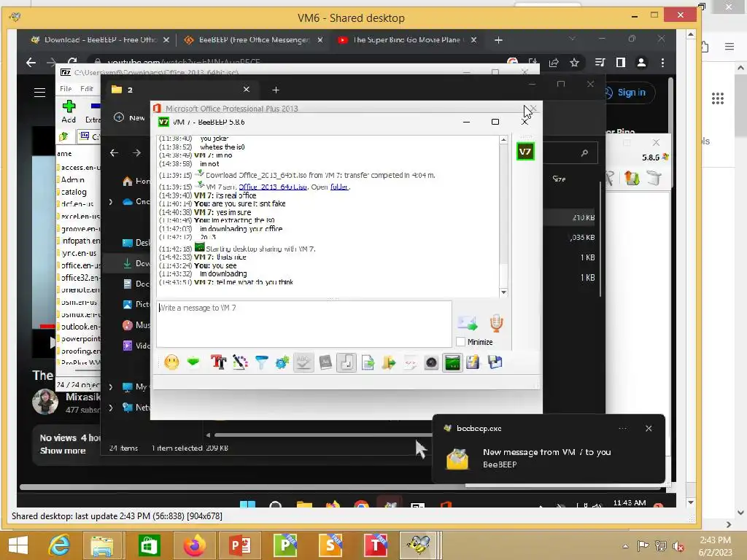Select Downloads in Explorer sidebar
747x560 pixels.
tap(136, 263)
